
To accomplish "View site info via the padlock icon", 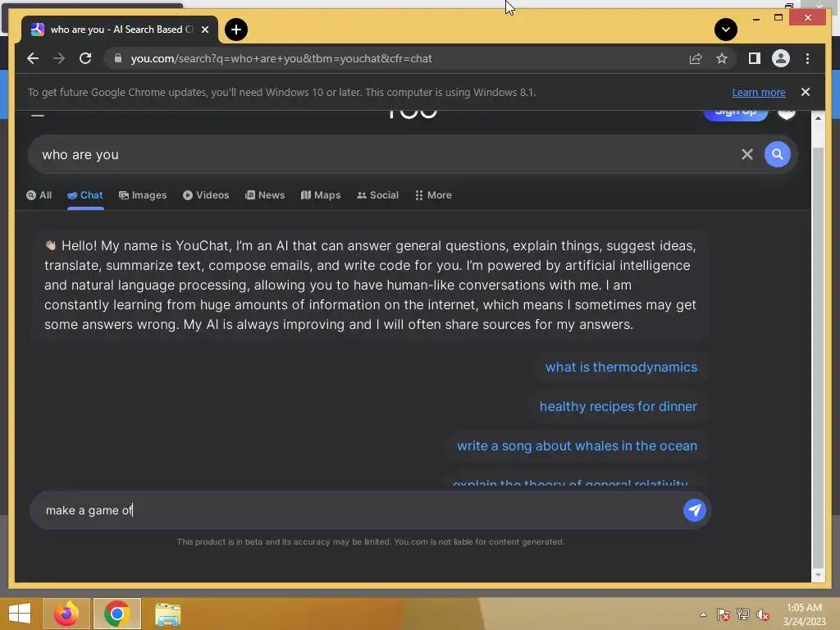I will click(x=118, y=58).
